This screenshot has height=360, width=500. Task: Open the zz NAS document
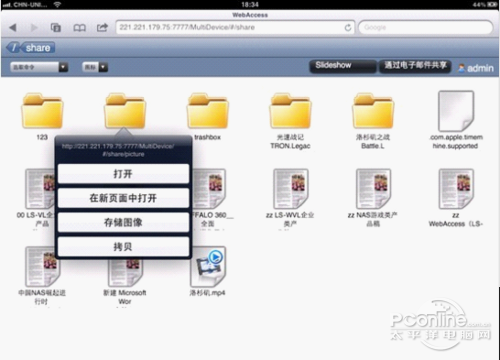point(373,189)
